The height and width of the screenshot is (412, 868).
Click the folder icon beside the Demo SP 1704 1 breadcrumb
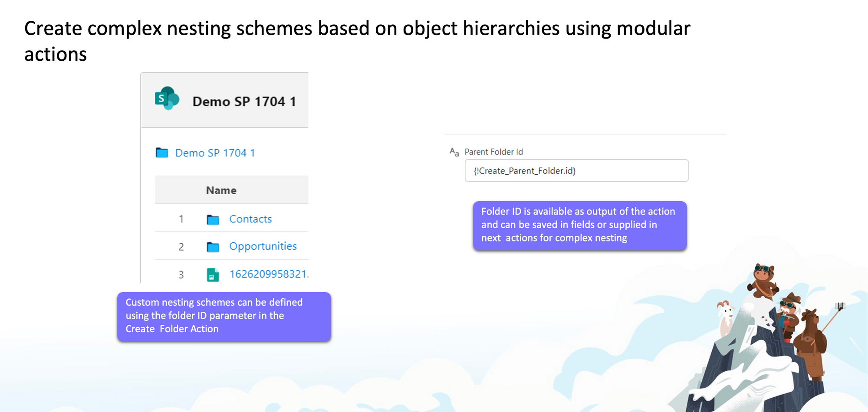pos(162,153)
